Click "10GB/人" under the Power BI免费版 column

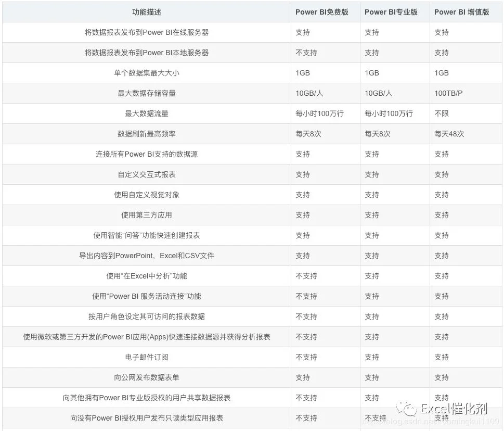click(x=309, y=93)
